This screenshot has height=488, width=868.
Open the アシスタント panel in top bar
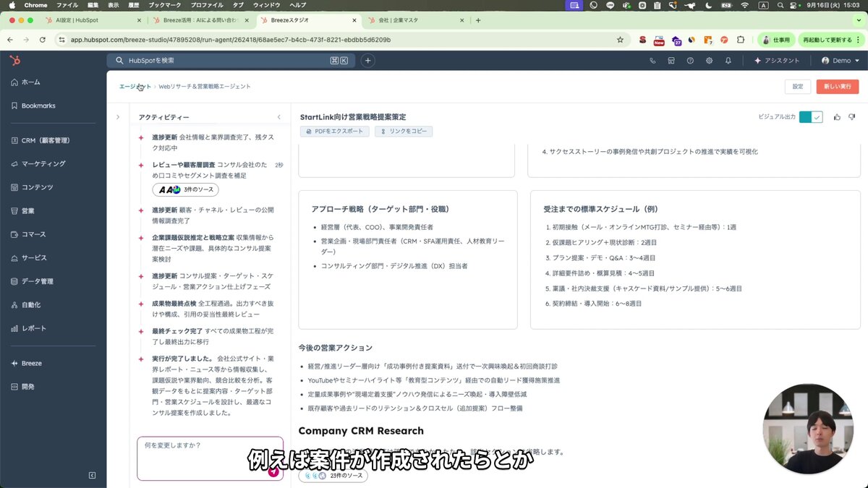point(778,61)
